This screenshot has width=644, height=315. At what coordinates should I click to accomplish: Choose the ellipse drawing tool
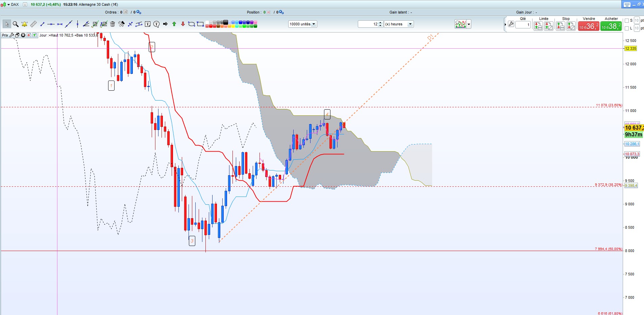coord(192,24)
